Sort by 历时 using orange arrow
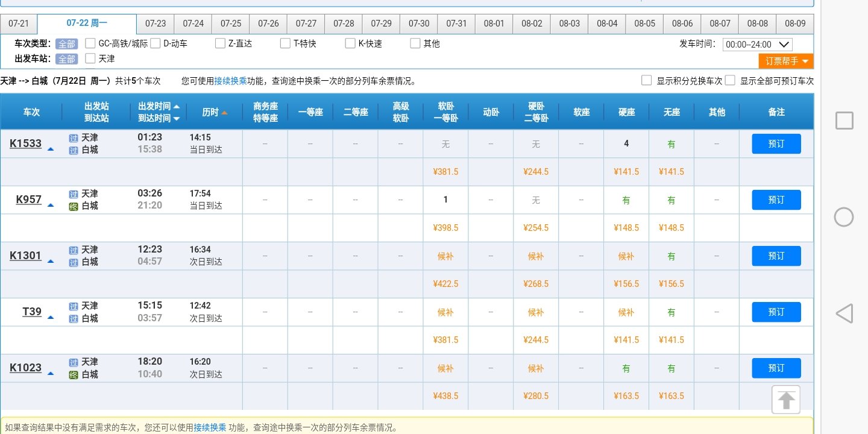This screenshot has width=868, height=434. 224,113
